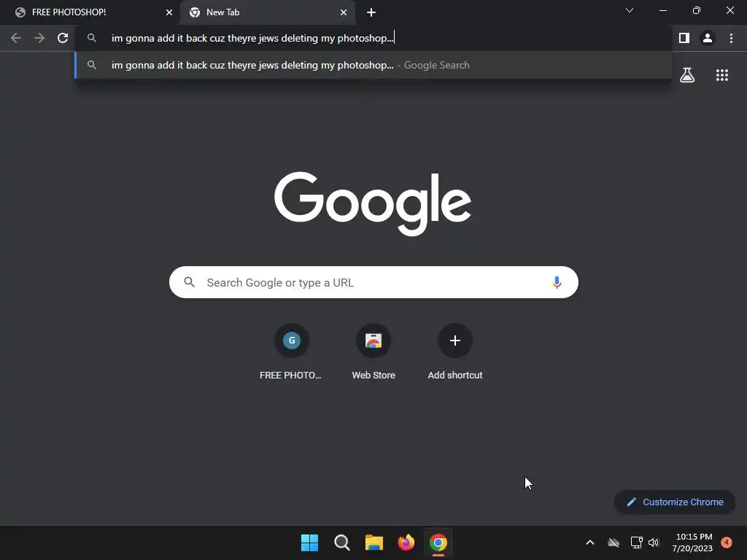Open a new tab with plus button
This screenshot has width=747, height=560.
click(x=371, y=13)
